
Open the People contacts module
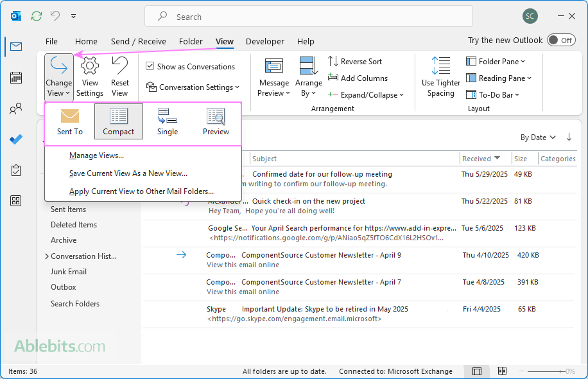click(x=16, y=109)
